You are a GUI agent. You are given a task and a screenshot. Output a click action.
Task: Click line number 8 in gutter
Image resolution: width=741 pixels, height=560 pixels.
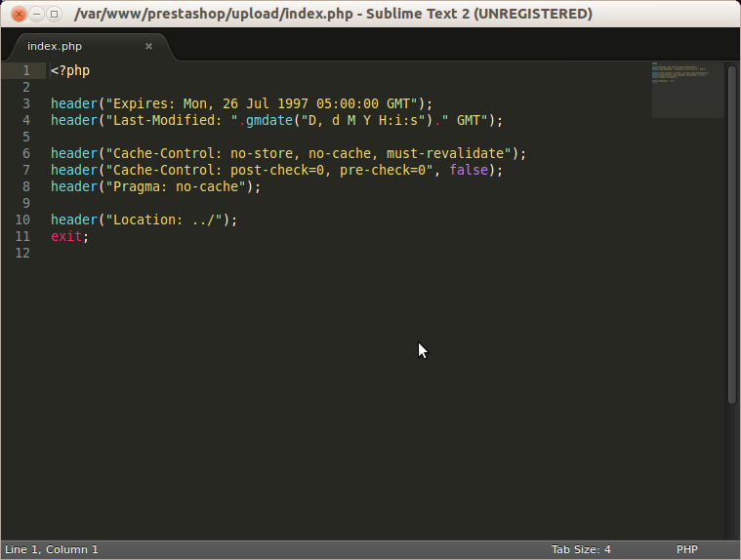[26, 186]
